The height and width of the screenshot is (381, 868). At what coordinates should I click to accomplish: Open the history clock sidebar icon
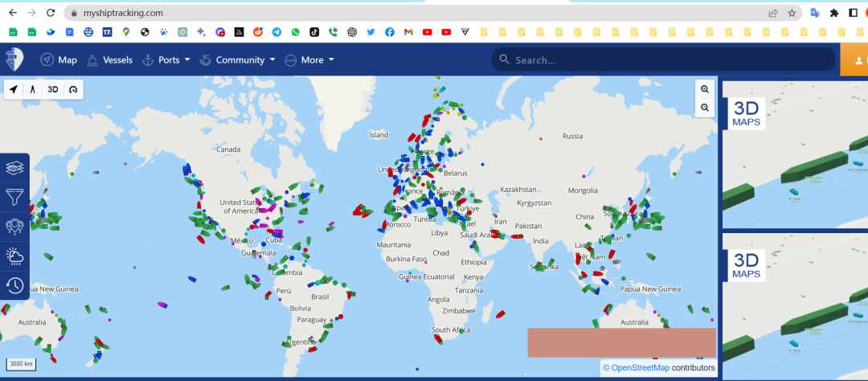[14, 286]
